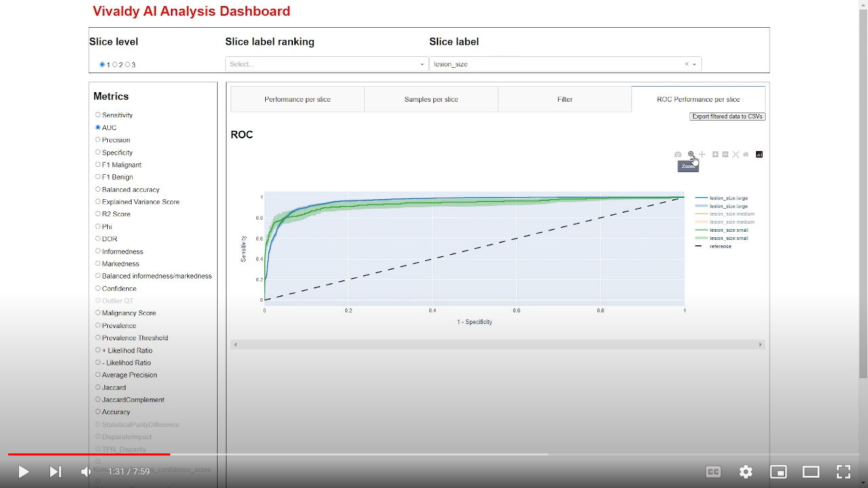Screen dimensions: 868x488
Task: Zoom out with the minus icon
Action: coord(725,155)
